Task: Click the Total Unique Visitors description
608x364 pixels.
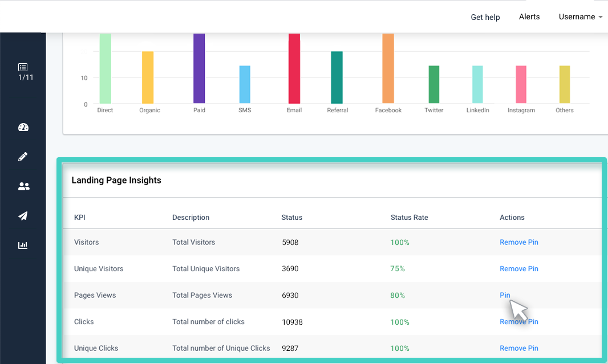Action: click(206, 269)
